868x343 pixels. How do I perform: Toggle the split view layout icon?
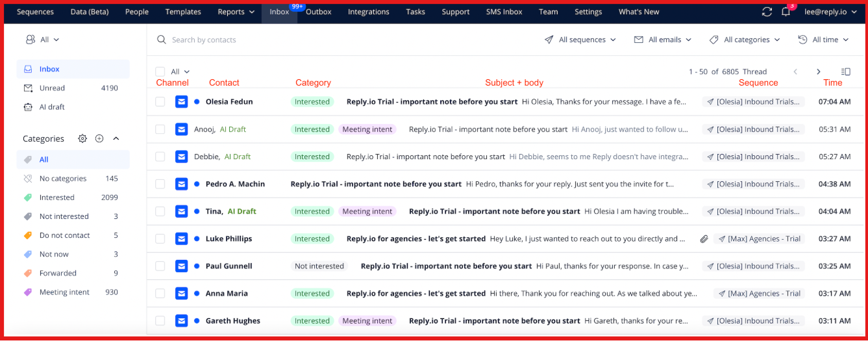(x=845, y=71)
